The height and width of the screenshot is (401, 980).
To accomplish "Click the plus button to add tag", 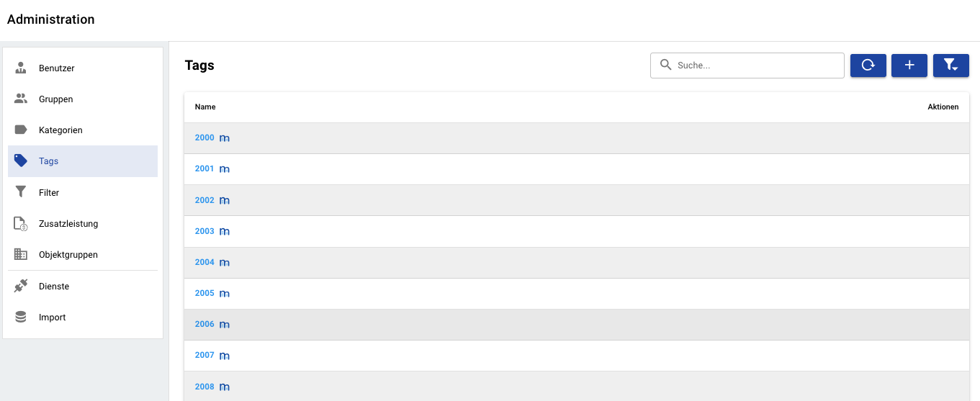I will (x=909, y=66).
